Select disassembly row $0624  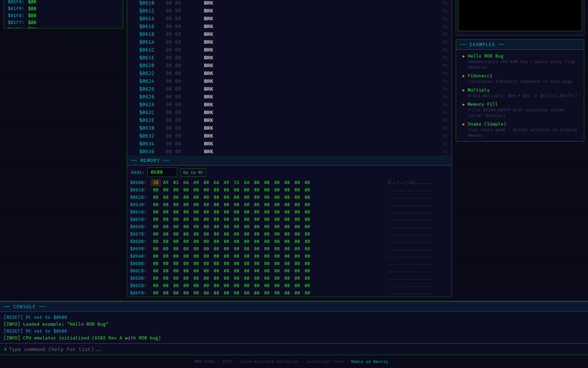(289, 81)
